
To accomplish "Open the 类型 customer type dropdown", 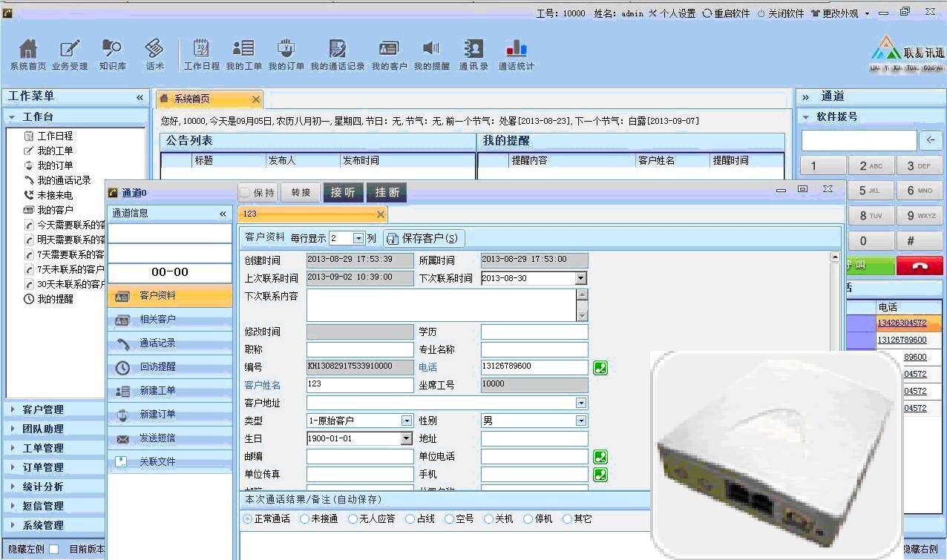I will click(407, 421).
